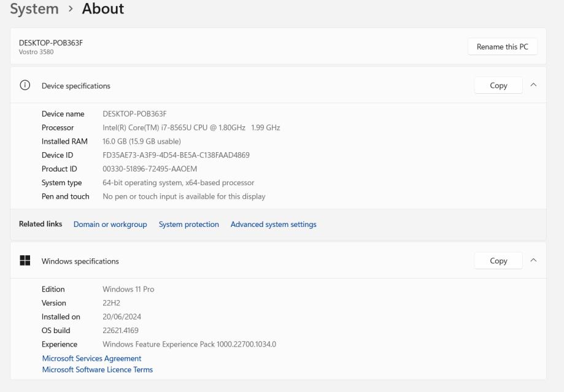The image size is (564, 392).
Task: Collapse the Windows specifications section
Action: [533, 261]
